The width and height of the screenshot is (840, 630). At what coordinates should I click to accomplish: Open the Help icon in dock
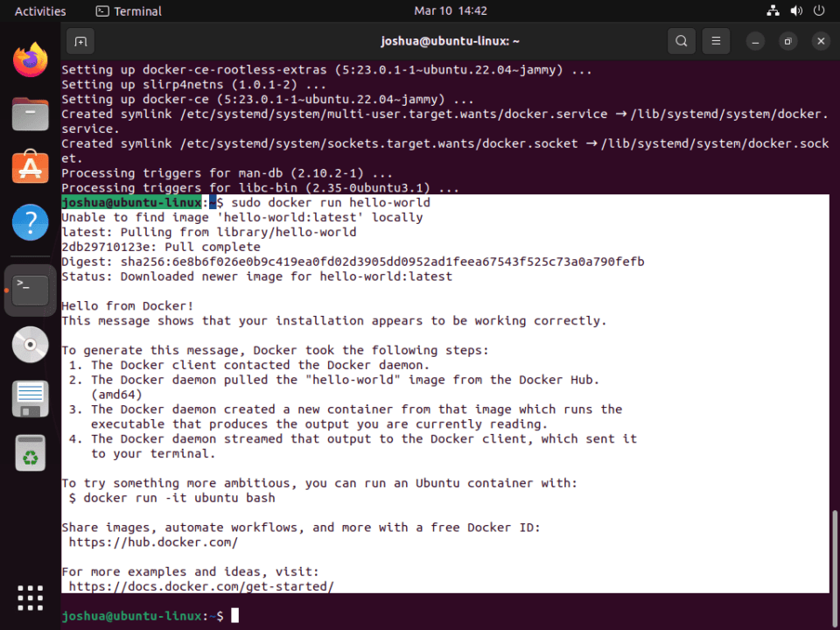[31, 222]
